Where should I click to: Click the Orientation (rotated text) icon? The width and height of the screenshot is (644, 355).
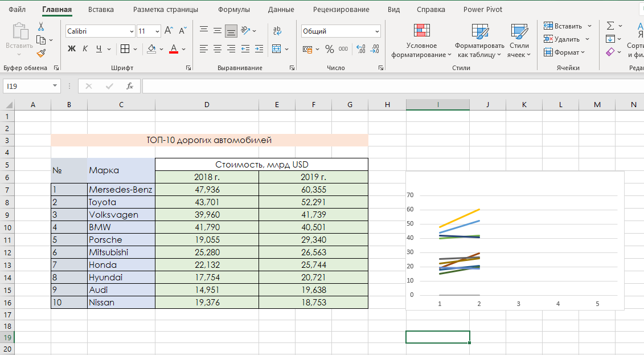[245, 30]
